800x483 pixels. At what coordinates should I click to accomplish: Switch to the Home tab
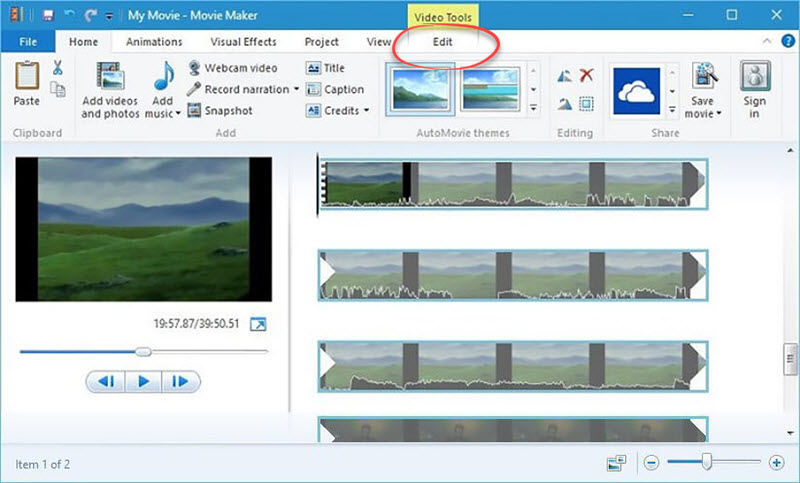(83, 42)
